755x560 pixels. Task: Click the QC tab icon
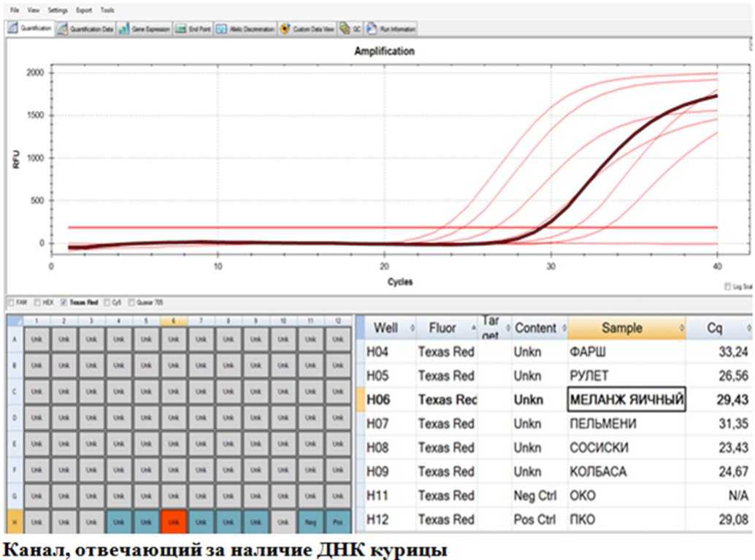point(345,29)
